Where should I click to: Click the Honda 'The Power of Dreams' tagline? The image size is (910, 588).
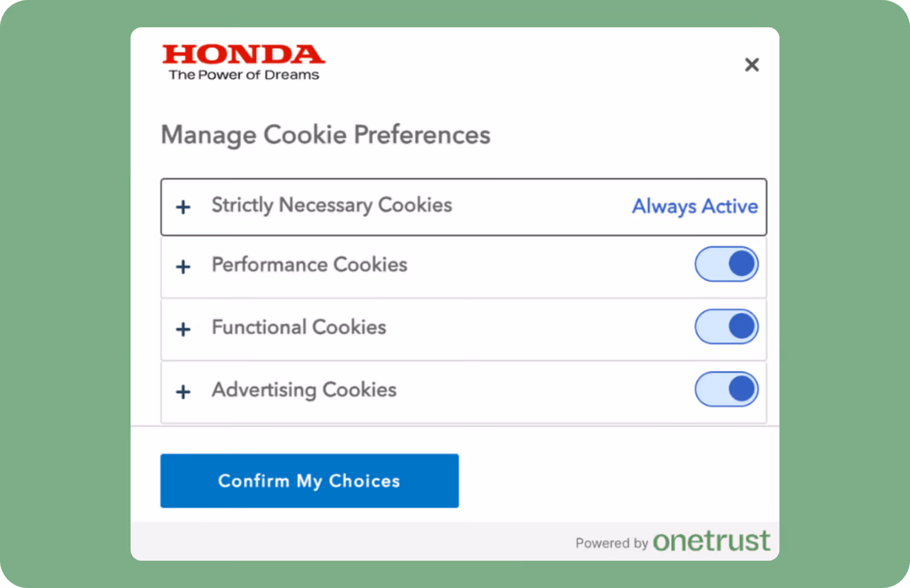click(245, 75)
